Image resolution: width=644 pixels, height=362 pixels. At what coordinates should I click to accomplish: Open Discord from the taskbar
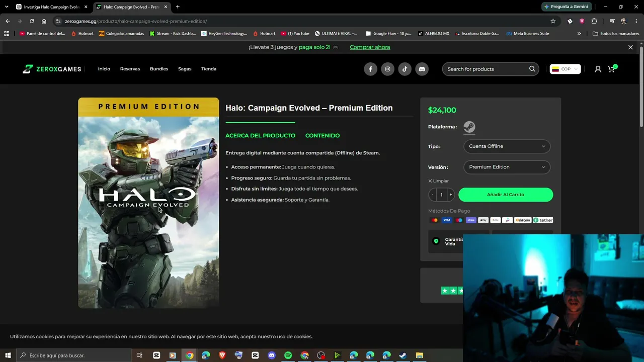click(x=272, y=355)
